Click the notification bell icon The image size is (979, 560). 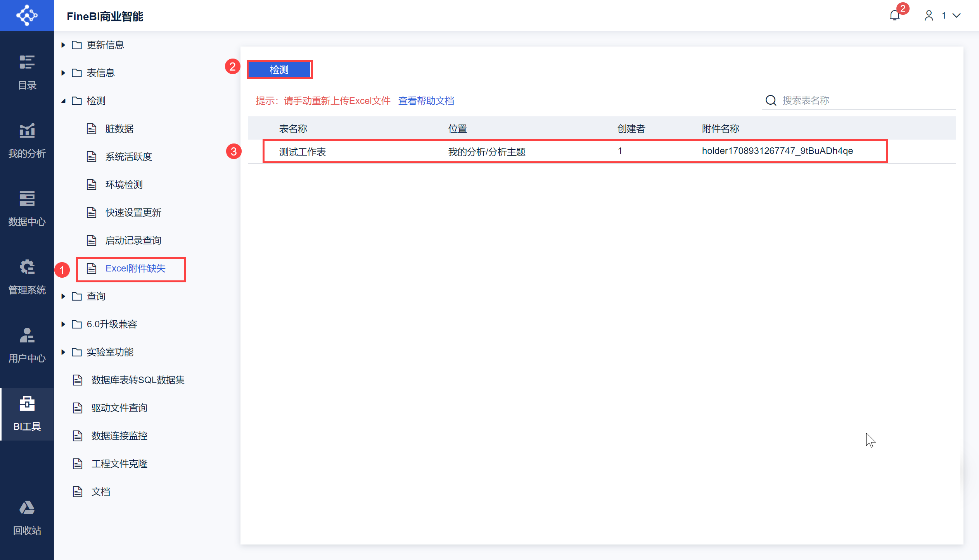point(894,16)
